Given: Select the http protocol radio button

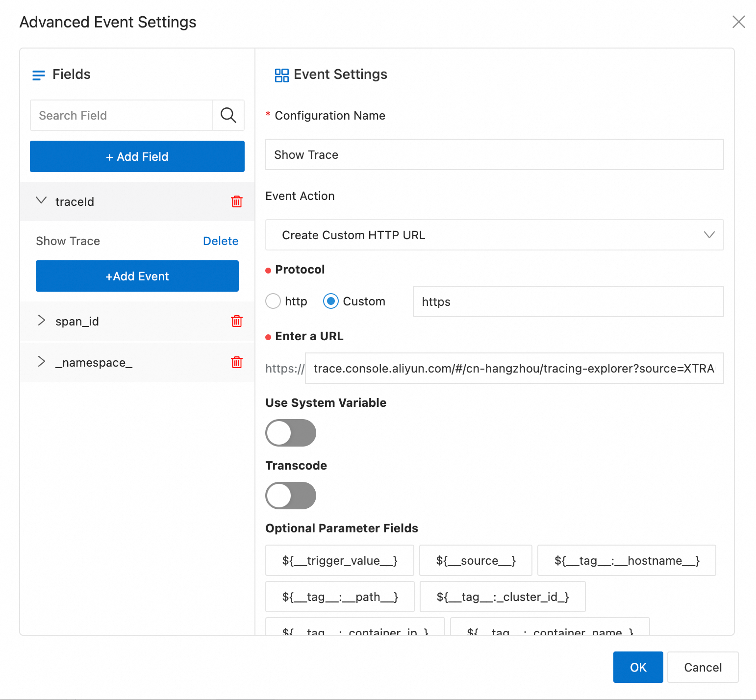Looking at the screenshot, I should [273, 301].
